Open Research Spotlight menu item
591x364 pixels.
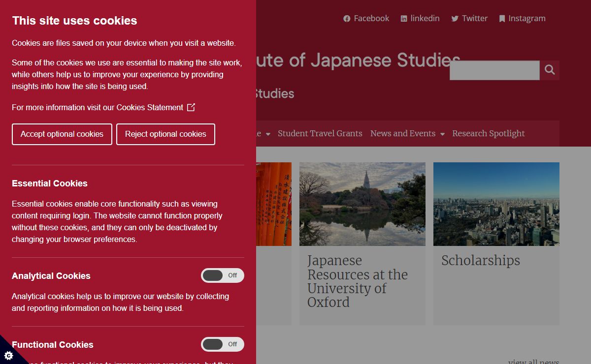click(x=489, y=133)
